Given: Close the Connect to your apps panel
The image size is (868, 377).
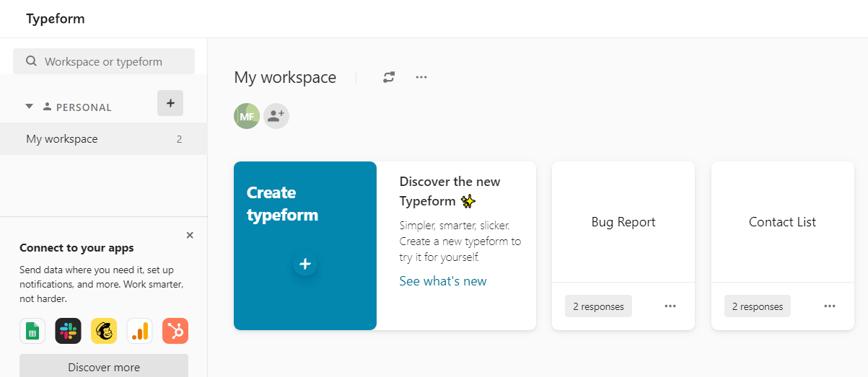Looking at the screenshot, I should 190,235.
